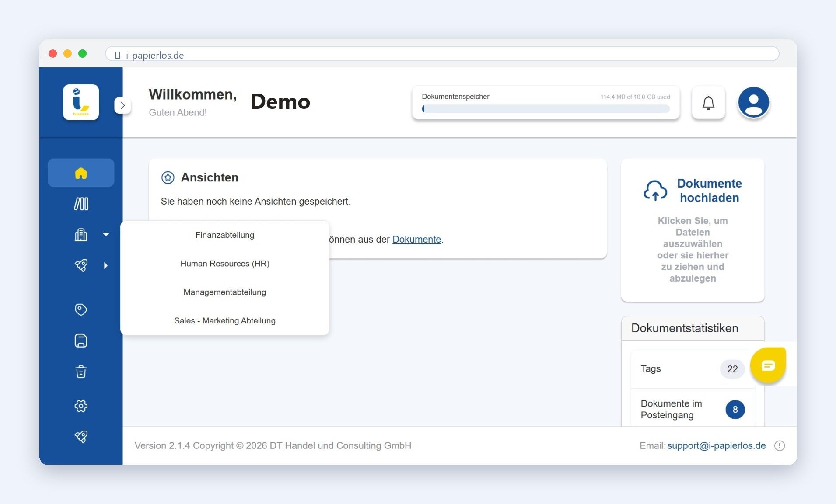Image resolution: width=836 pixels, height=504 pixels.
Task: Open the Home dashboard icon in sidebar
Action: 81,173
